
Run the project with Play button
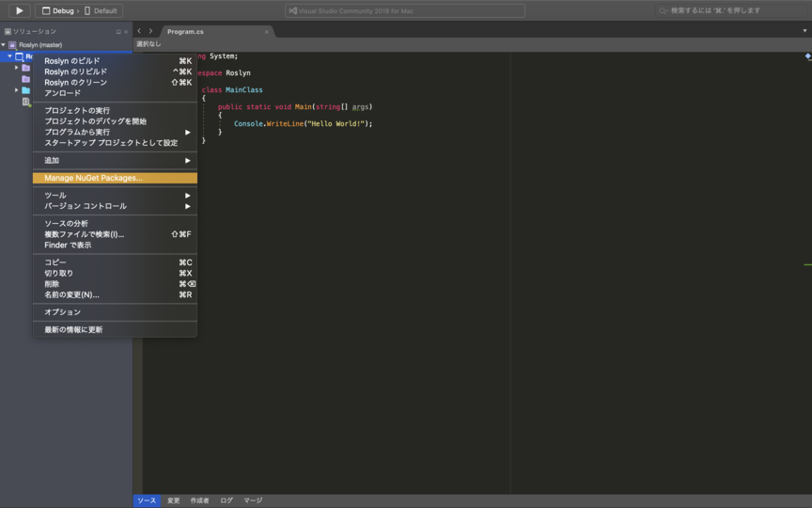tap(19, 10)
